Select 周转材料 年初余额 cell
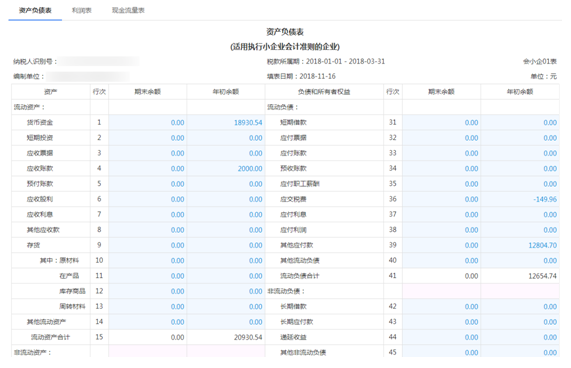This screenshot has height=368, width=571. (x=226, y=306)
